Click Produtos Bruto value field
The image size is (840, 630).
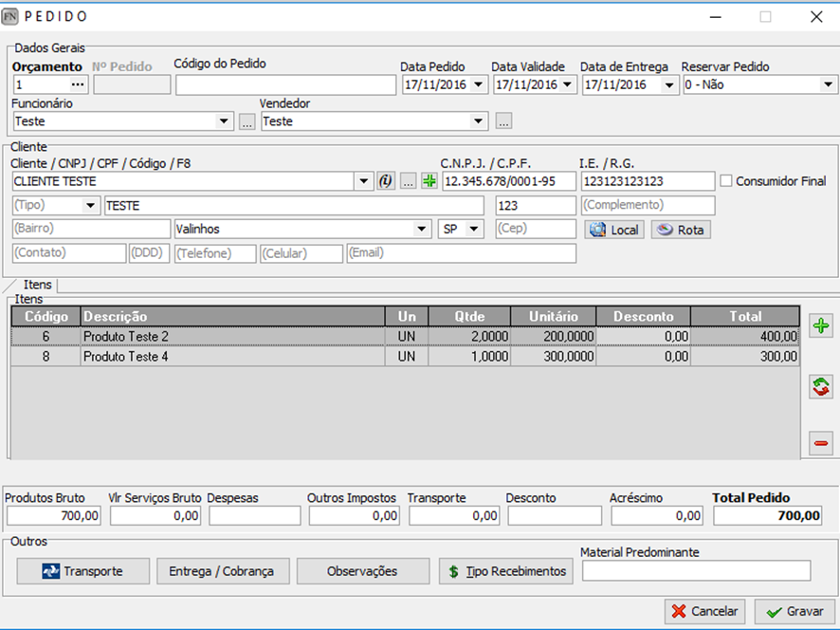tap(54, 516)
